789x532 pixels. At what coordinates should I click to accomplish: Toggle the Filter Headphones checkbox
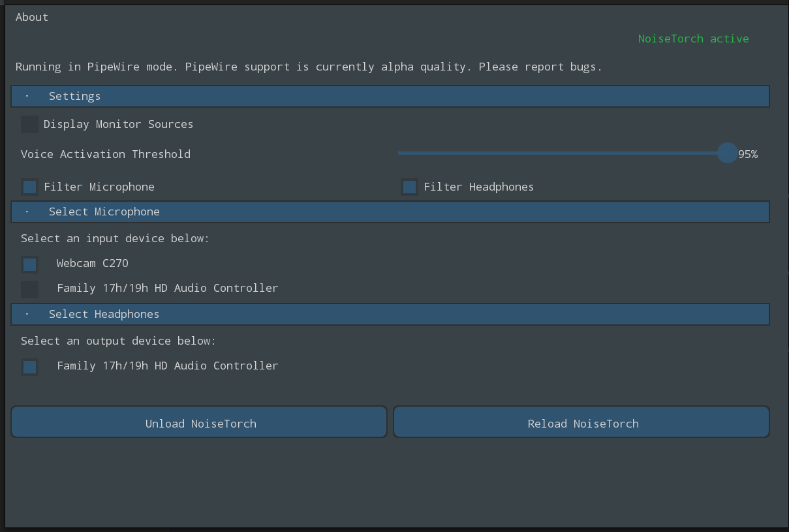coord(409,187)
